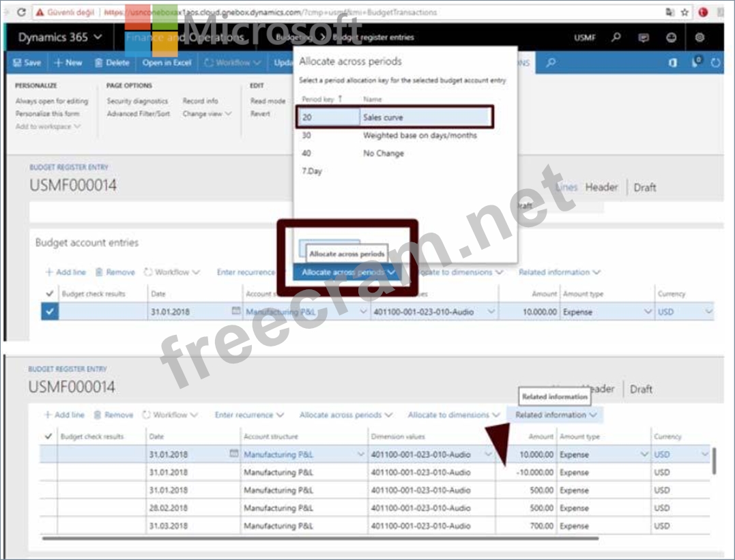
Task: Click the translate icon in address bar
Action: coord(670,13)
